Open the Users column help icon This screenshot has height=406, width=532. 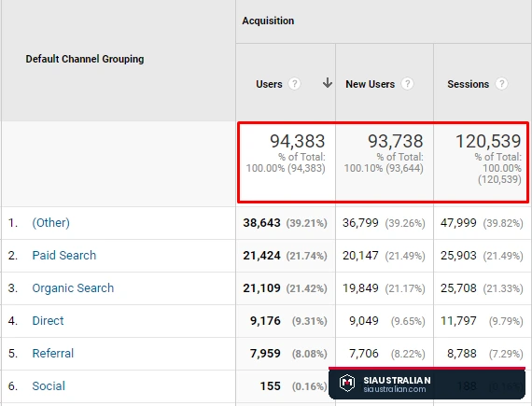pyautogui.click(x=294, y=84)
